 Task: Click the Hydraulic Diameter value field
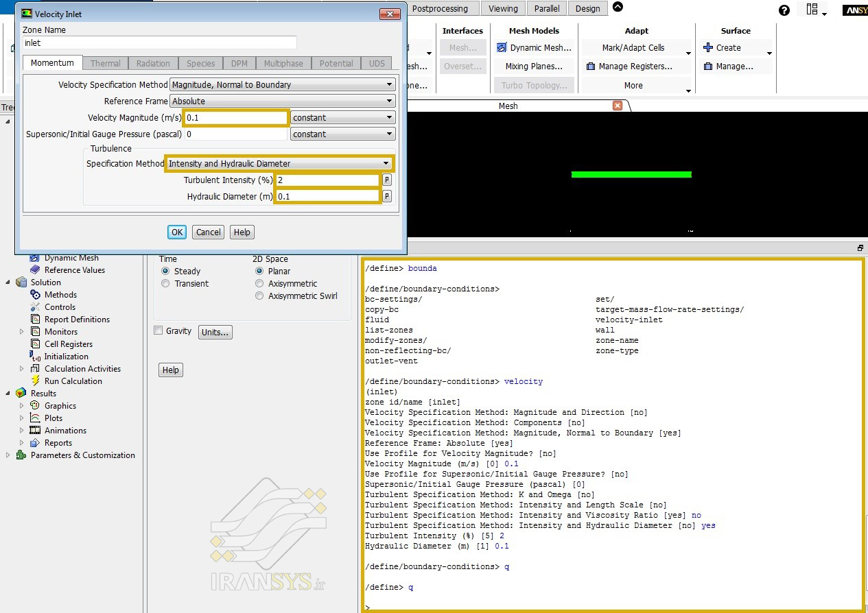(x=327, y=197)
